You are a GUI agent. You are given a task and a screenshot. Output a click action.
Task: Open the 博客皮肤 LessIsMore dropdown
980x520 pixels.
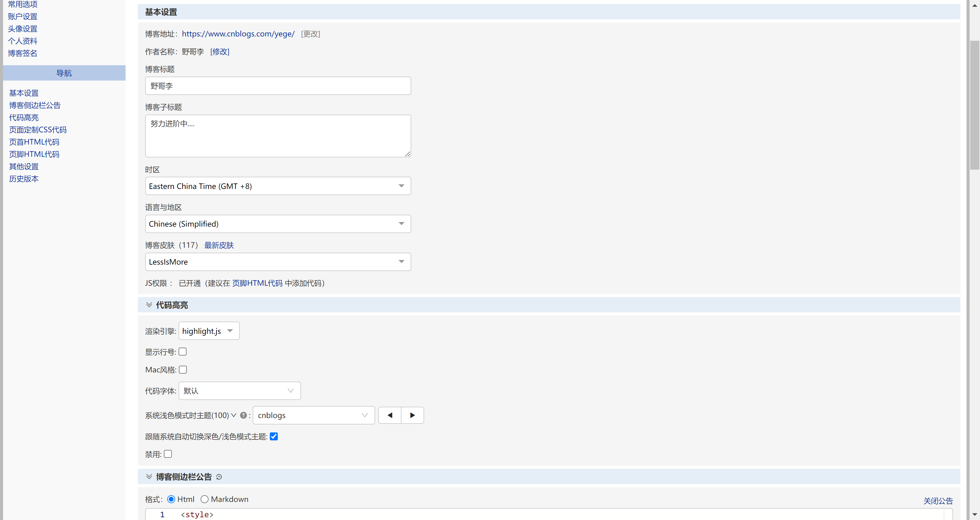tap(278, 262)
